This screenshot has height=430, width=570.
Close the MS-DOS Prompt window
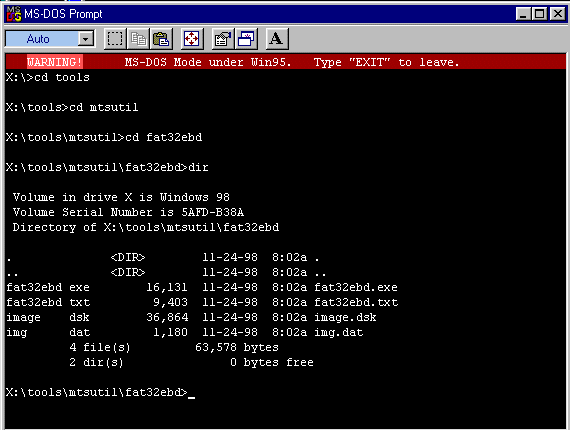click(557, 14)
